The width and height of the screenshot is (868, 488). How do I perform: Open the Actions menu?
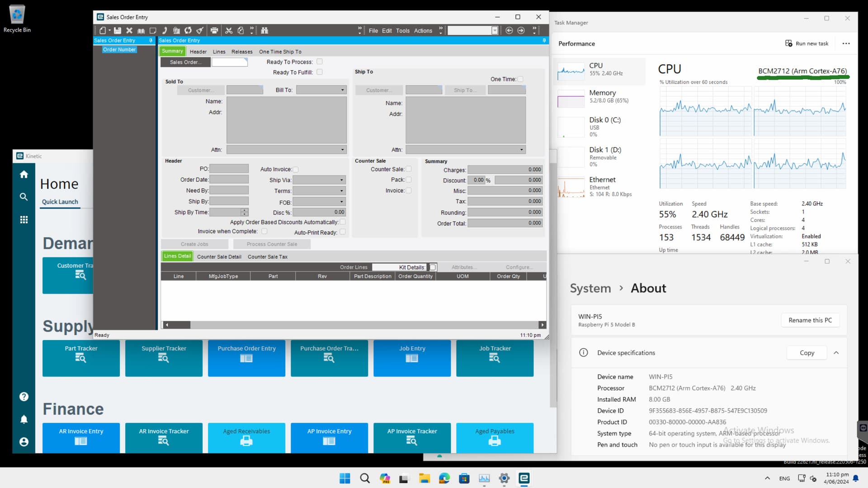click(423, 31)
